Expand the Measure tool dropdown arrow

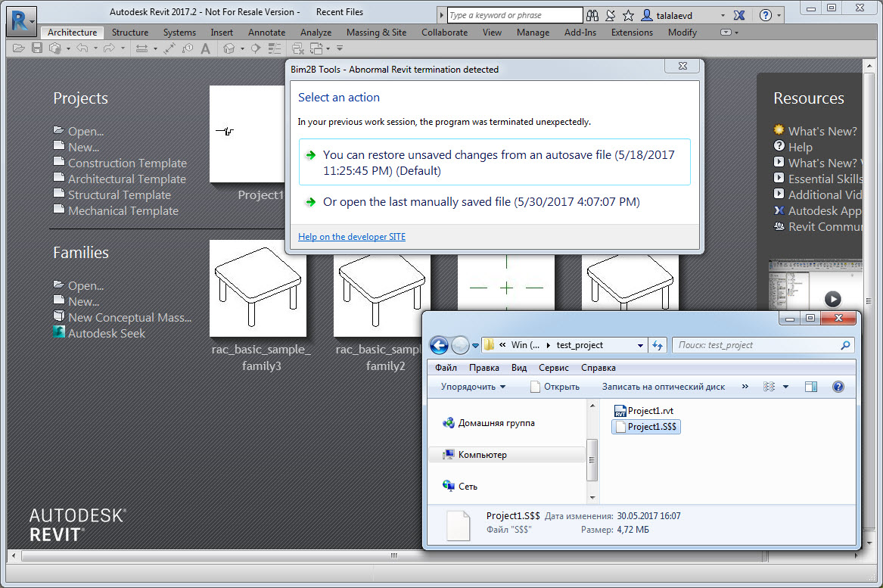coord(154,47)
